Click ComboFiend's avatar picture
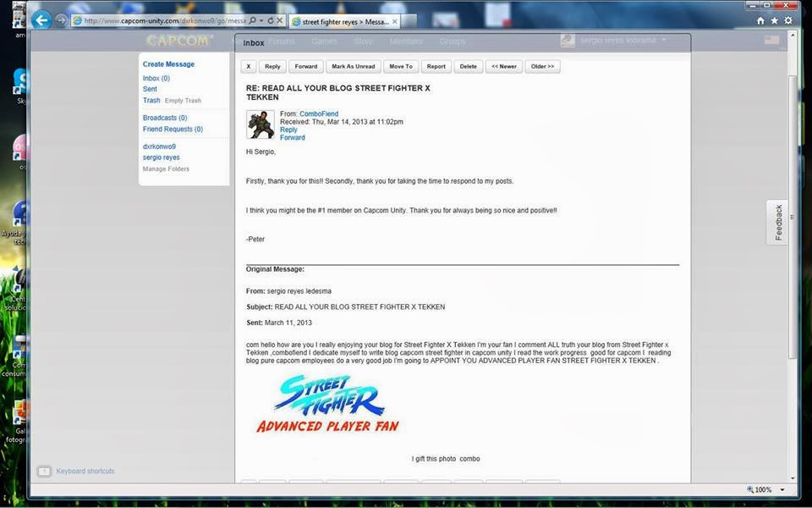This screenshot has width=812, height=508. [260, 124]
